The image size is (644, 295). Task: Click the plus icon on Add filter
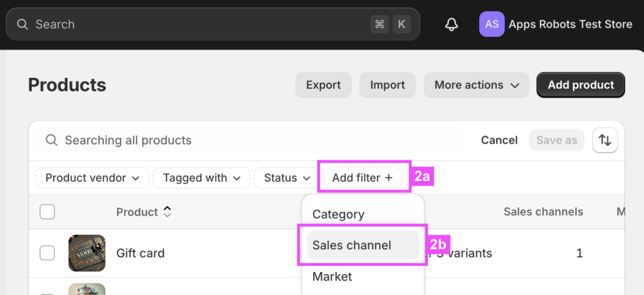389,178
